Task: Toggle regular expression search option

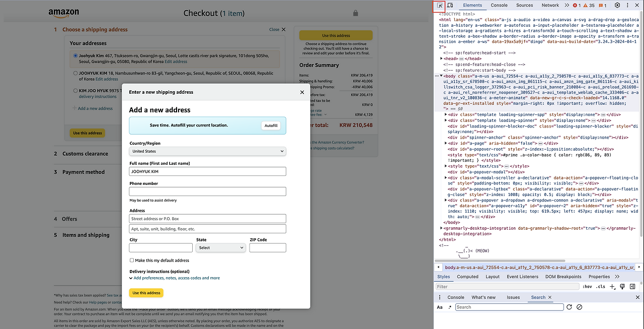Action: (x=450, y=307)
